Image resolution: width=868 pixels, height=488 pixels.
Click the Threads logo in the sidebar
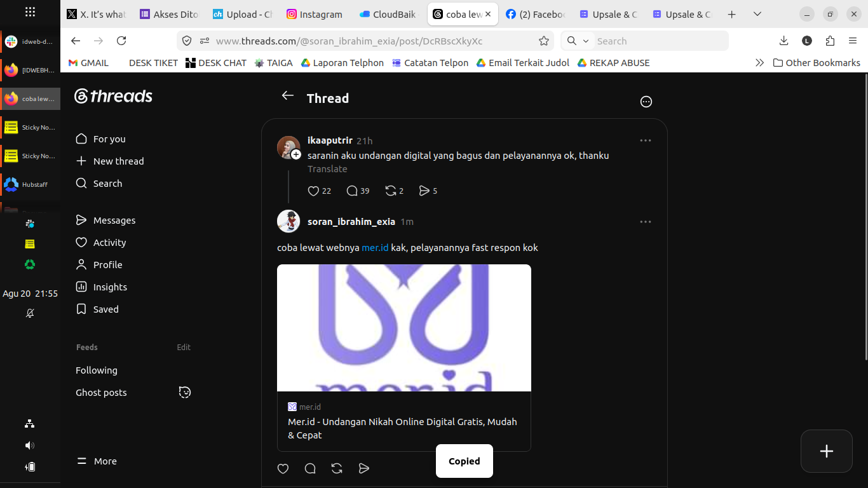[114, 96]
